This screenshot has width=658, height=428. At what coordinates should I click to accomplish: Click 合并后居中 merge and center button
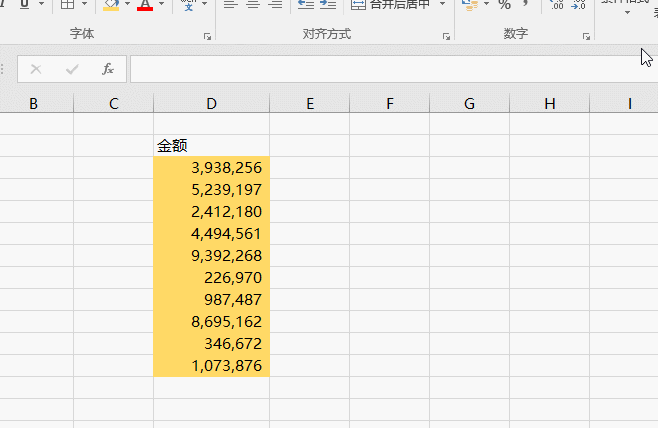tap(390, 5)
